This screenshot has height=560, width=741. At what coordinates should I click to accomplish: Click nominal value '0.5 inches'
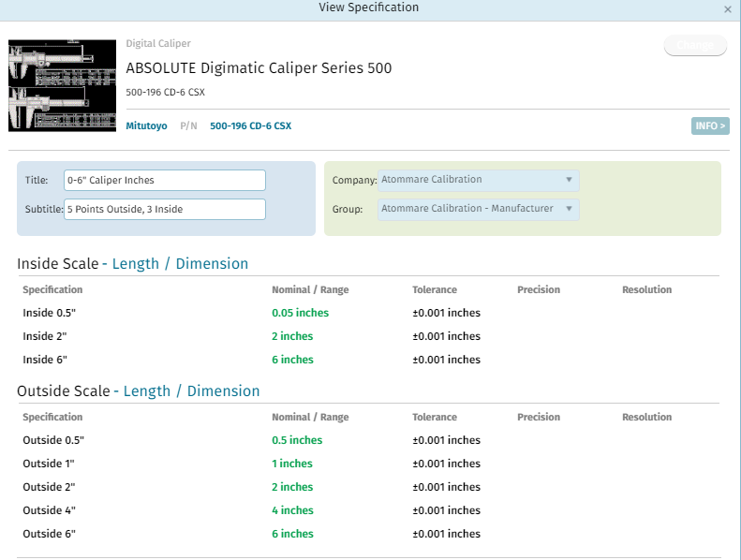tap(297, 440)
